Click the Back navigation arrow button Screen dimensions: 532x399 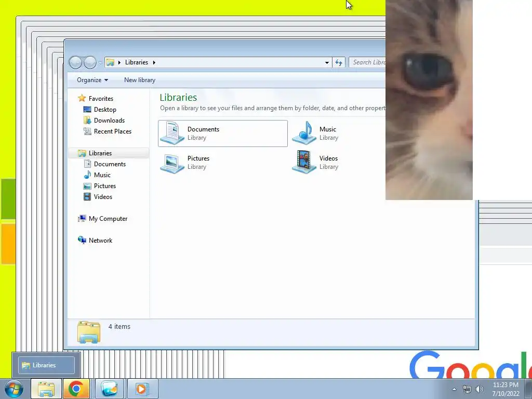pos(75,62)
